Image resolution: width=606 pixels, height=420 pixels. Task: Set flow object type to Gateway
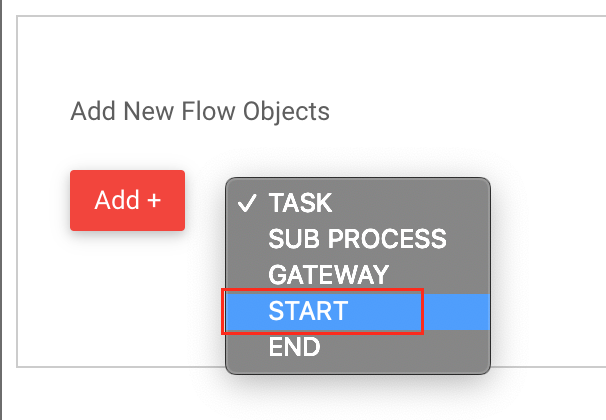[x=328, y=275]
